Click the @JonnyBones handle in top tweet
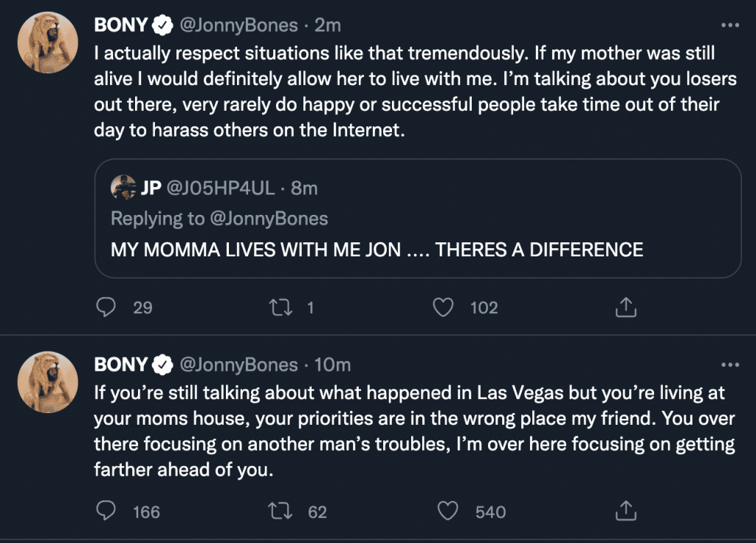Viewport: 756px width, 543px height. click(238, 25)
